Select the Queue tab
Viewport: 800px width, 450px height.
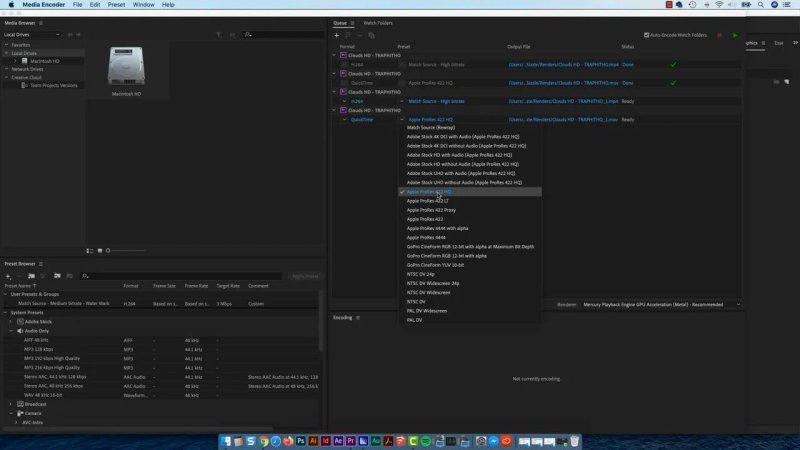pos(340,23)
